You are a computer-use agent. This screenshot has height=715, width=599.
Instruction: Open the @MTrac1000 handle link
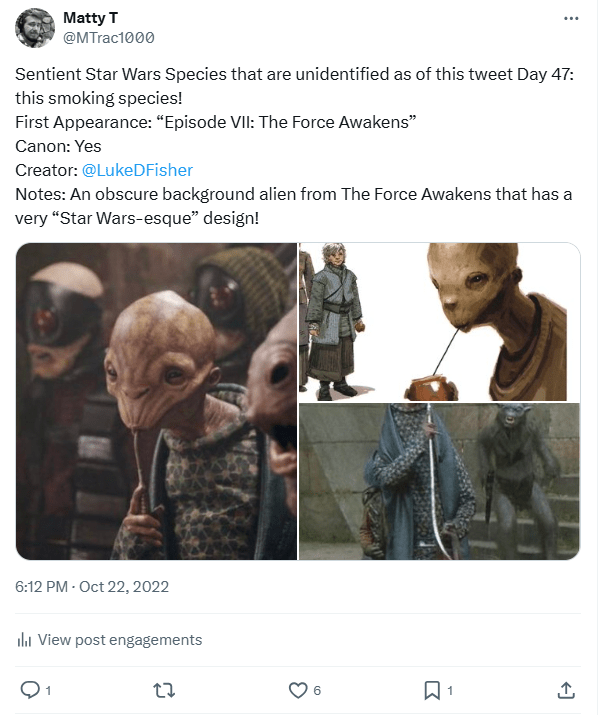(108, 37)
